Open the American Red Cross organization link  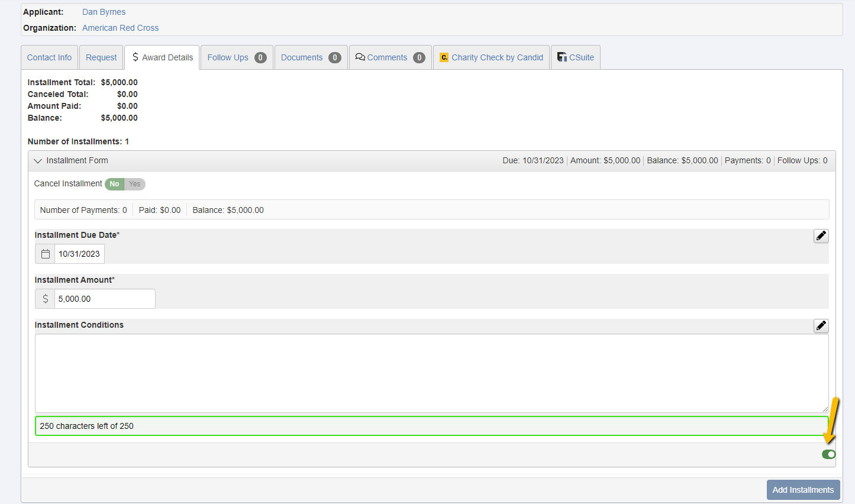tap(120, 28)
